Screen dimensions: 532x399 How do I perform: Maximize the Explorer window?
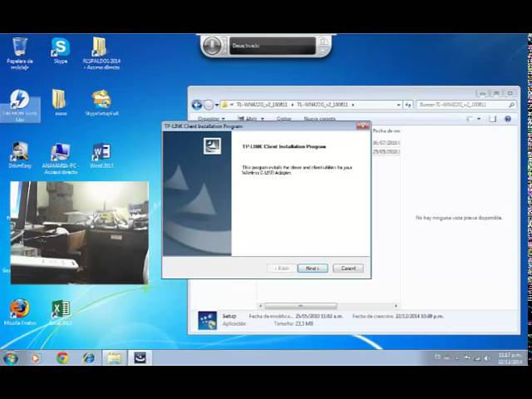point(496,93)
